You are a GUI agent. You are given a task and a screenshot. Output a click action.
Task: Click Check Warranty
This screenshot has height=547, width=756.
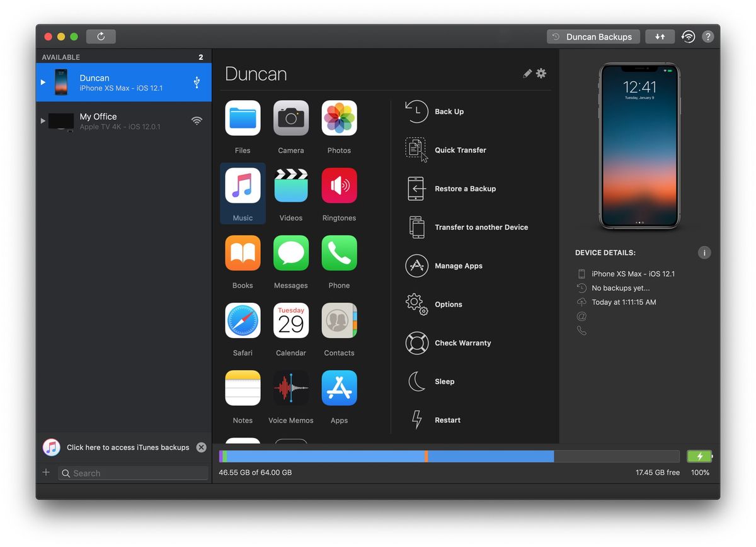point(449,343)
